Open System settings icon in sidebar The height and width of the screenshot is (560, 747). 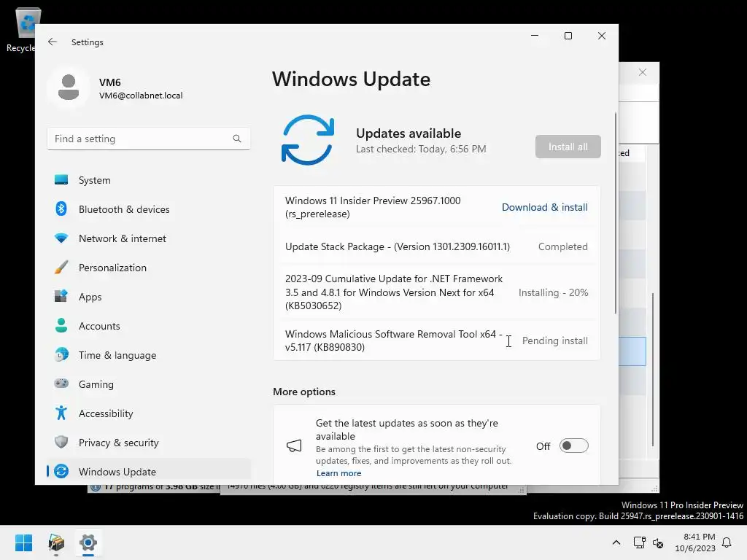61,180
